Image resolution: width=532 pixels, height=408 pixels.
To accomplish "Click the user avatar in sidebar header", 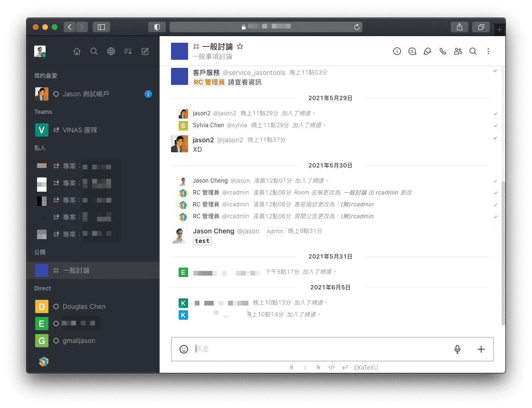I will click(x=40, y=51).
